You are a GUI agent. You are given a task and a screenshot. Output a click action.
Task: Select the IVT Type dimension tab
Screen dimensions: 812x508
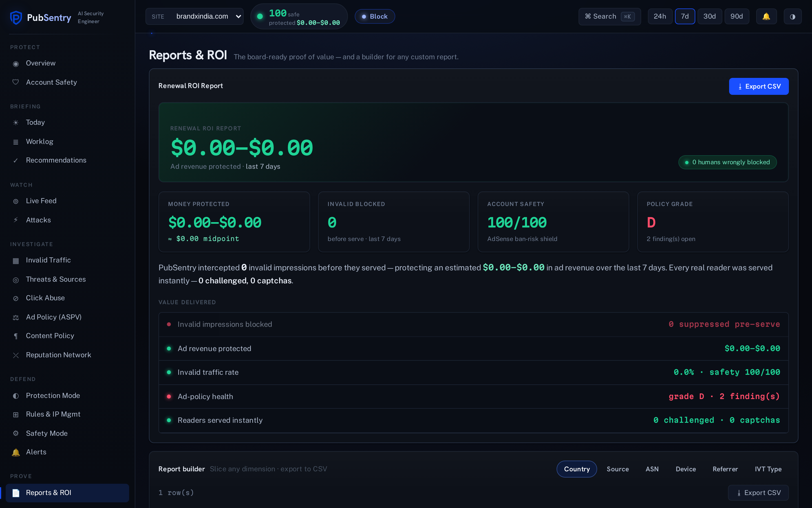[x=768, y=469]
